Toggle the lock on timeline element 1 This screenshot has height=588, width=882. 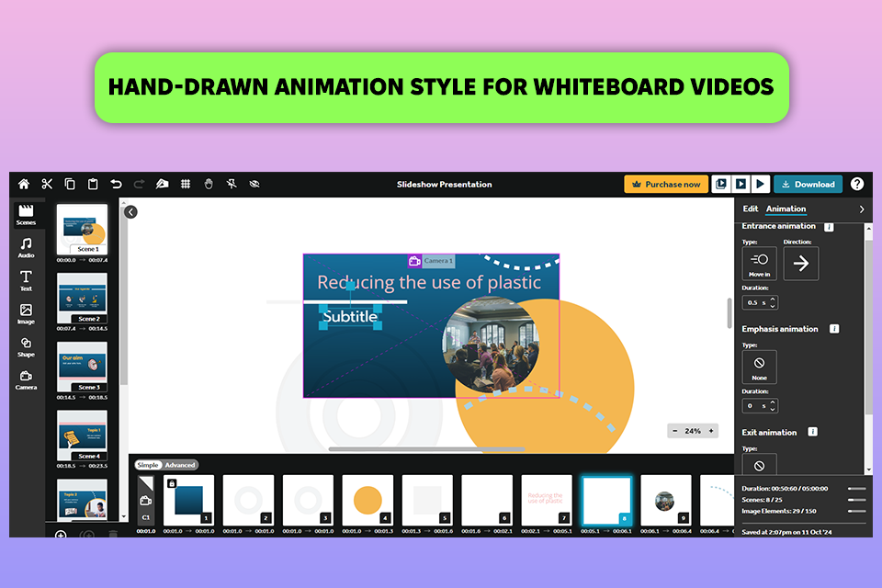[x=172, y=483]
